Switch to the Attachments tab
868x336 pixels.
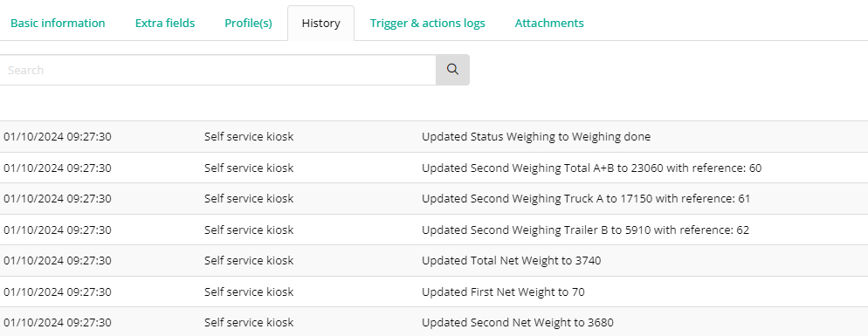(549, 24)
